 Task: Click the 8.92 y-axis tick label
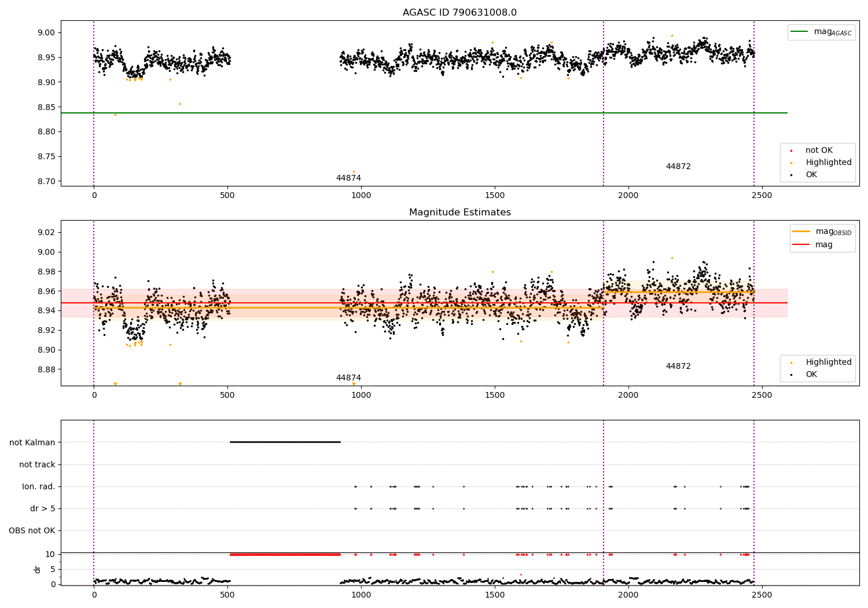45,331
